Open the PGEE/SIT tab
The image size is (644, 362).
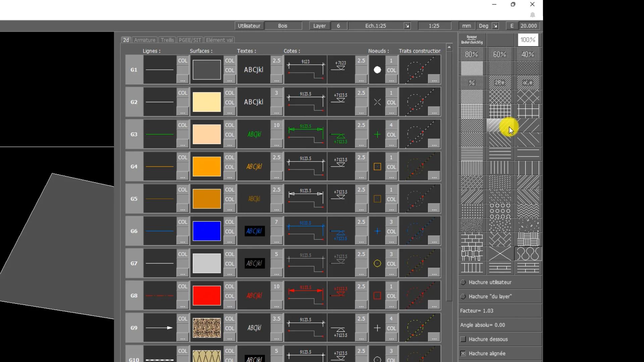click(x=190, y=40)
